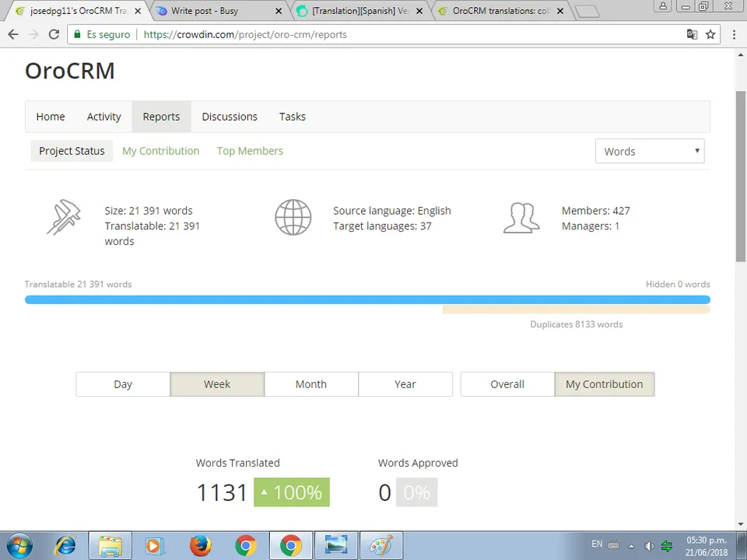Open the My Contribution report link
Viewport: 747px width, 560px height.
click(x=161, y=151)
